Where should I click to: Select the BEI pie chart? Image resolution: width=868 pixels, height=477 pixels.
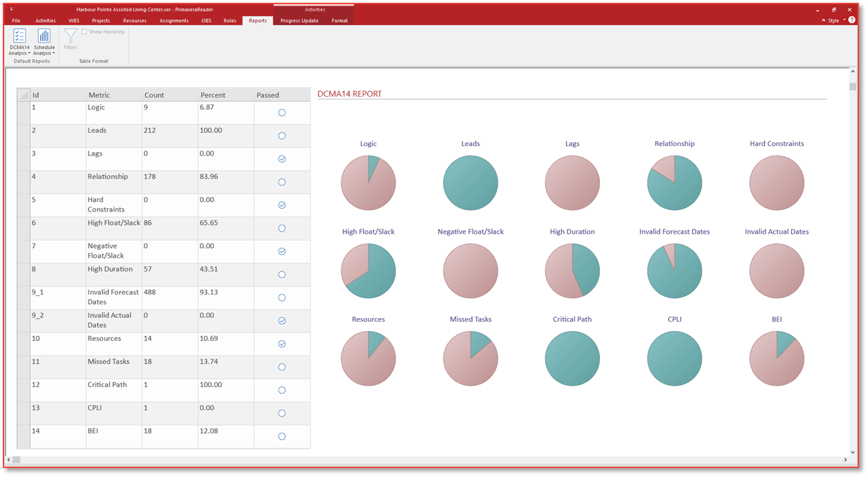(x=777, y=358)
